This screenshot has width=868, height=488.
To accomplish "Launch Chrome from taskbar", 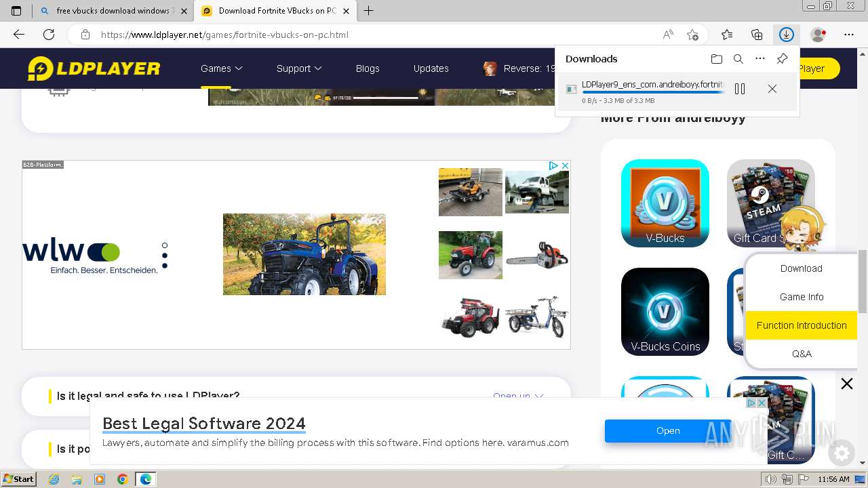I will click(x=122, y=479).
